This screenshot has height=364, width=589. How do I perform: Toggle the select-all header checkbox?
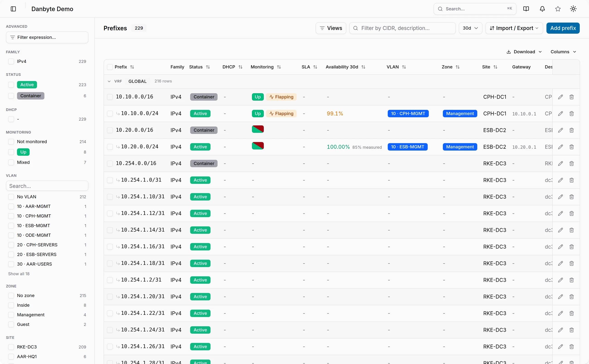click(x=110, y=67)
